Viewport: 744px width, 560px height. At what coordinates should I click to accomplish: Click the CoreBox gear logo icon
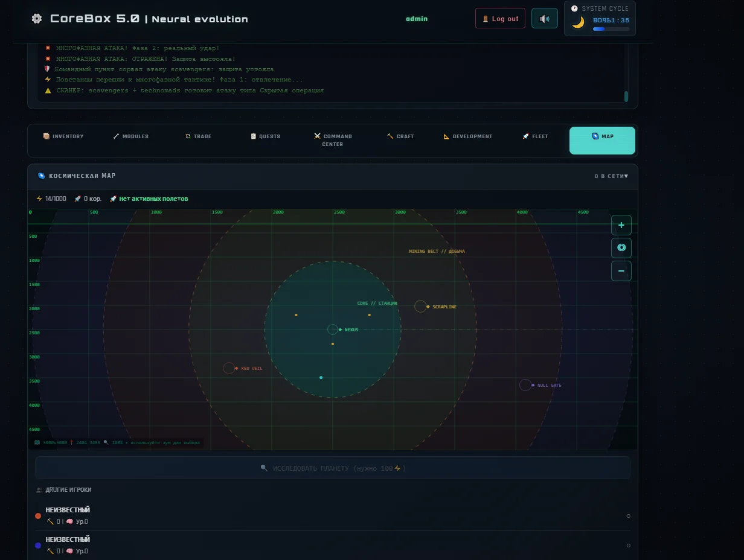point(37,19)
